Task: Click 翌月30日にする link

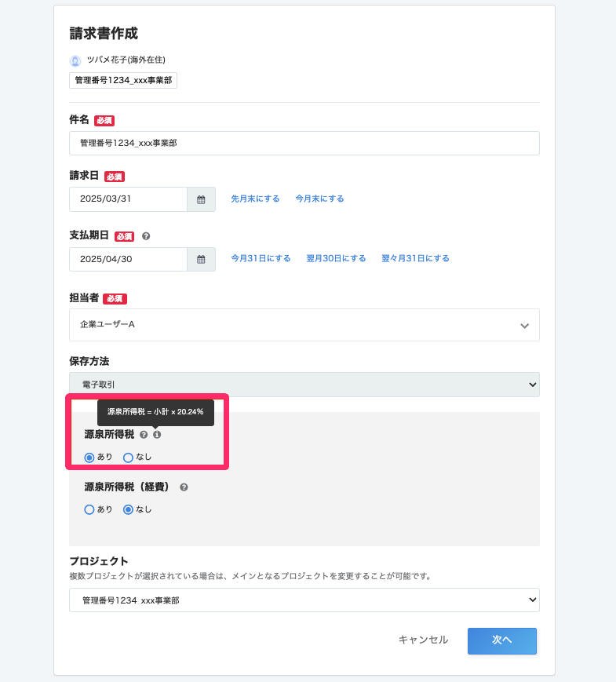Action: pyautogui.click(x=337, y=258)
